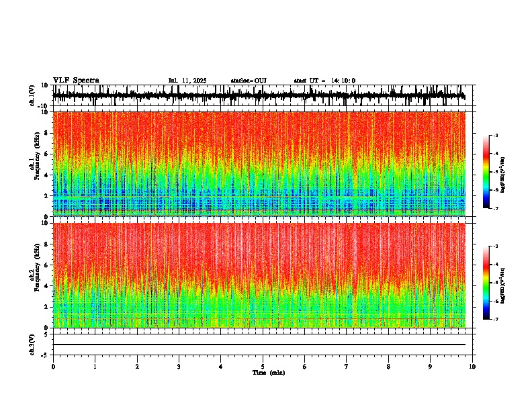Click the ch.1 spectrogram color scale bar

point(486,172)
